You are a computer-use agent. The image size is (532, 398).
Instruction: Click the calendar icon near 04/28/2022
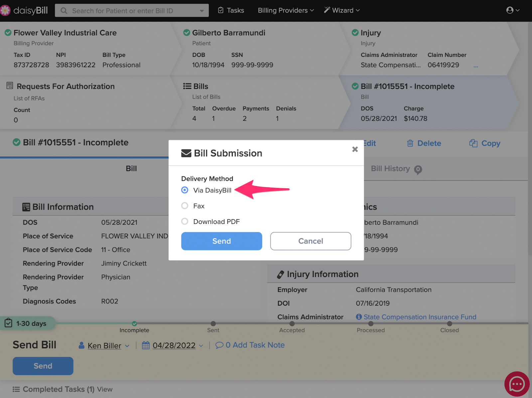click(x=146, y=345)
